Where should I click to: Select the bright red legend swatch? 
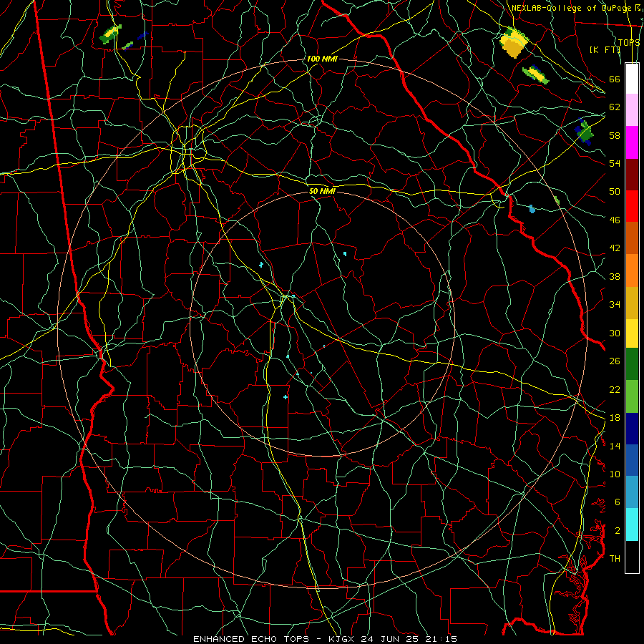click(632, 206)
